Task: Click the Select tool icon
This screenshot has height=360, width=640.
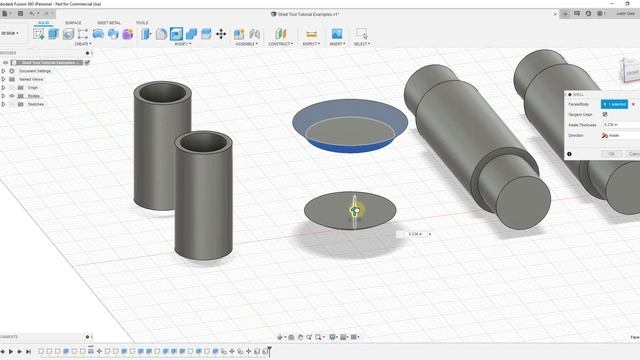Action: coord(361,34)
